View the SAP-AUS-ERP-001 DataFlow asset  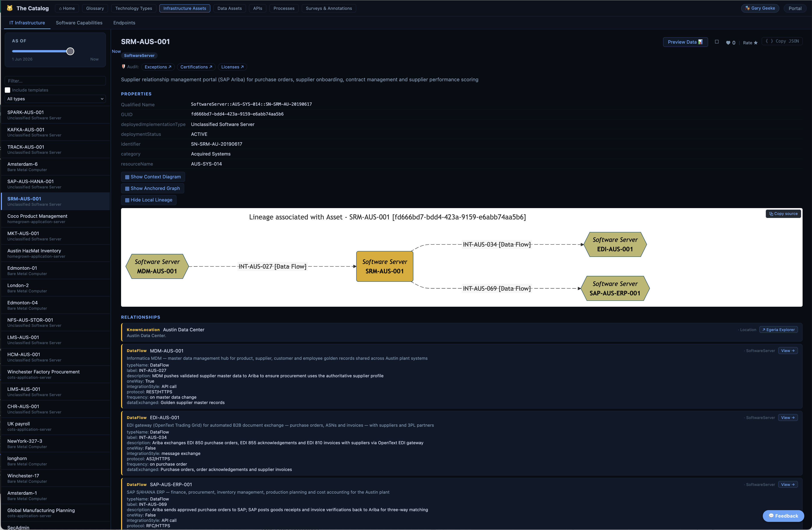787,484
